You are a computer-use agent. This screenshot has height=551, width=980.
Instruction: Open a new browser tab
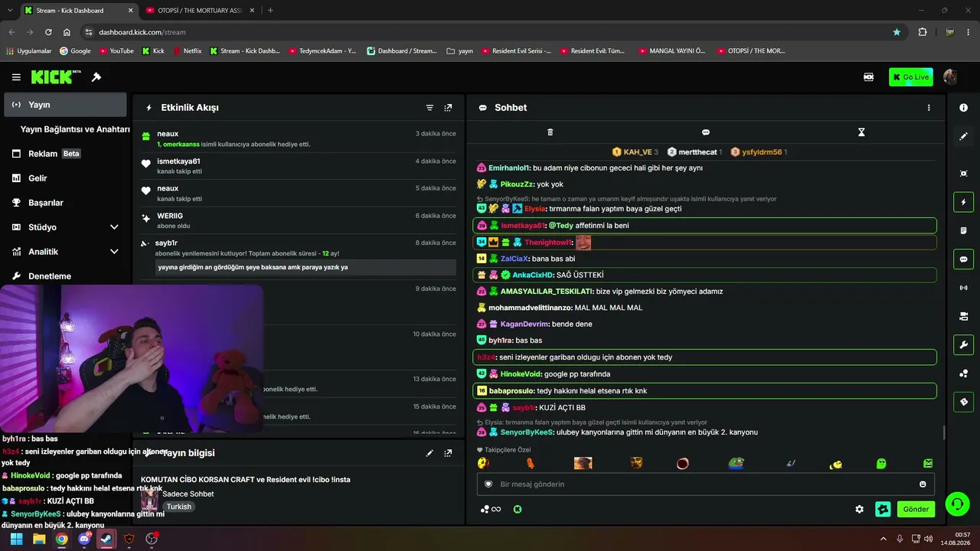point(270,11)
